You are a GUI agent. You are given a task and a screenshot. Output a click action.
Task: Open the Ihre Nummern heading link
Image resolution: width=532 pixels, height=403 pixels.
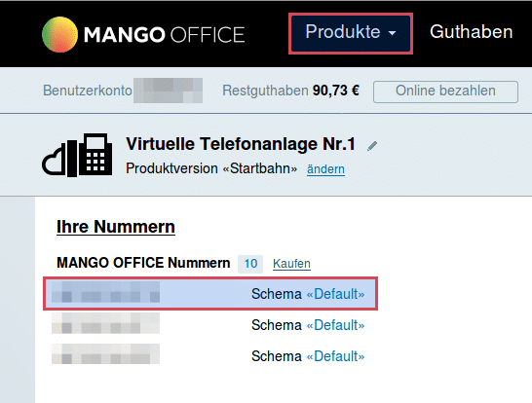tap(116, 227)
